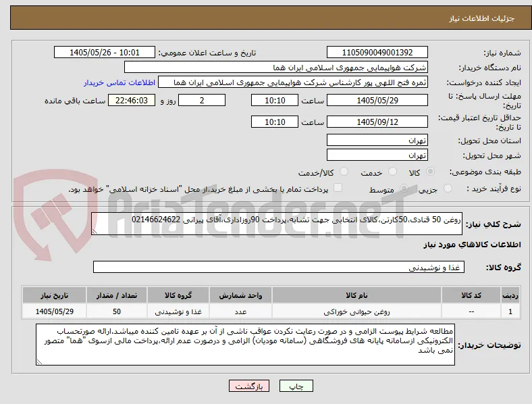Click the buyer organization name field
The image size is (532, 404).
pos(276,67)
